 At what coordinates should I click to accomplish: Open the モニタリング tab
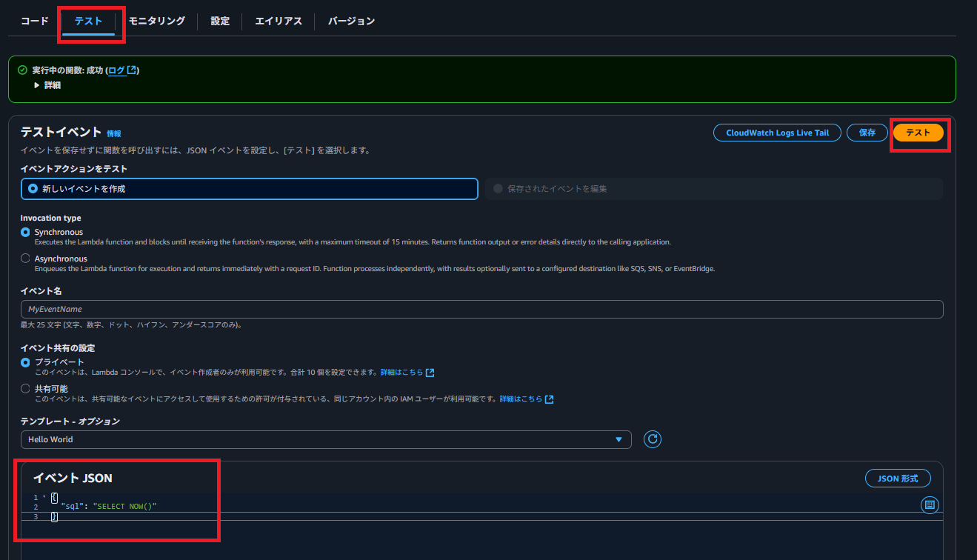pyautogui.click(x=156, y=21)
